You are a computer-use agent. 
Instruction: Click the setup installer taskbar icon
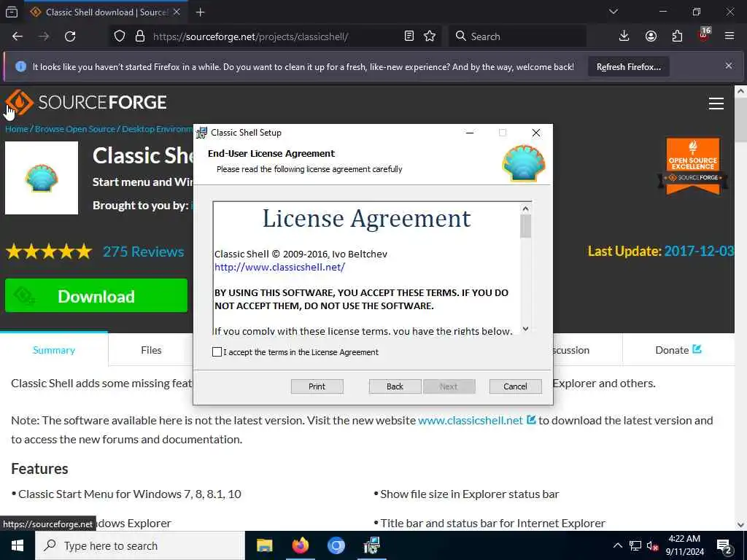(x=371, y=545)
